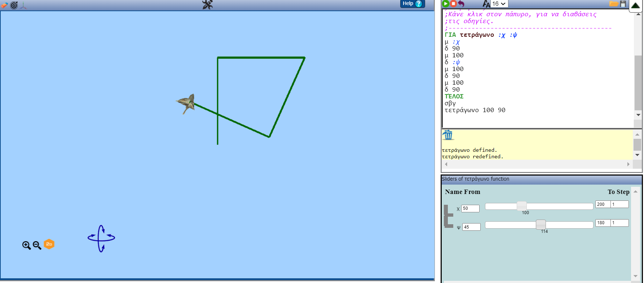Zoom out with the minus magnifier
This screenshot has width=644, height=283.
(x=37, y=246)
